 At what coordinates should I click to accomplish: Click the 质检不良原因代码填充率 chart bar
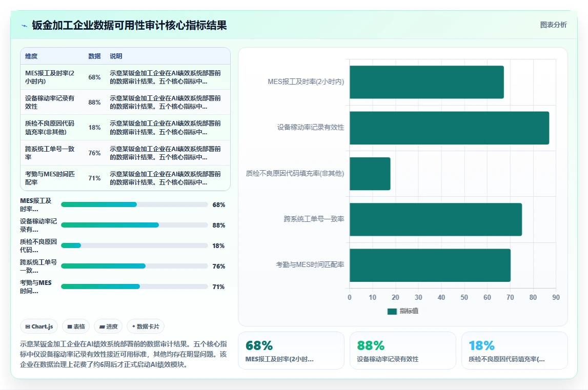(370, 174)
